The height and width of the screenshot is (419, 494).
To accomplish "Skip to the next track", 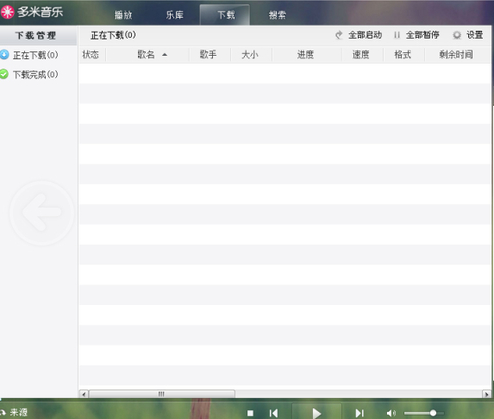I will coord(359,413).
